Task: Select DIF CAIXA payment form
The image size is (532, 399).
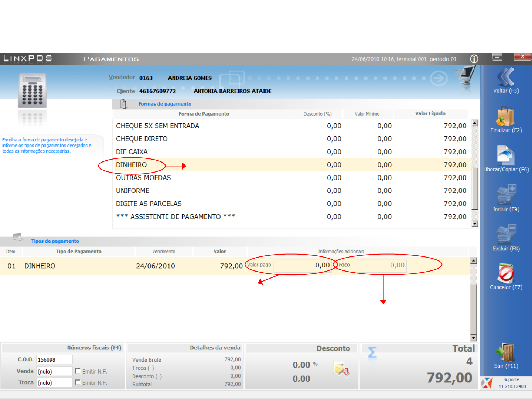Action: point(291,152)
